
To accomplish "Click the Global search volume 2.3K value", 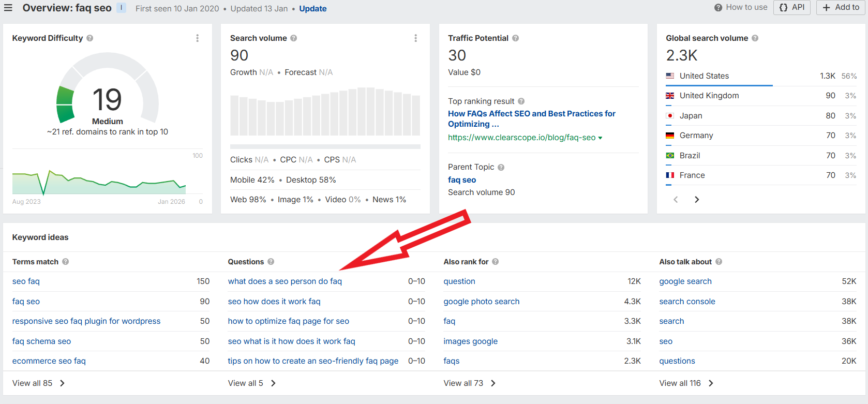I will (x=682, y=55).
